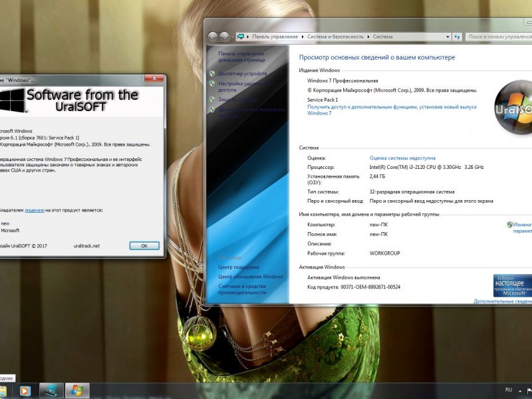The width and height of the screenshot is (532, 399).
Task: Open the address bar history dropdown arrow
Action: click(448, 37)
